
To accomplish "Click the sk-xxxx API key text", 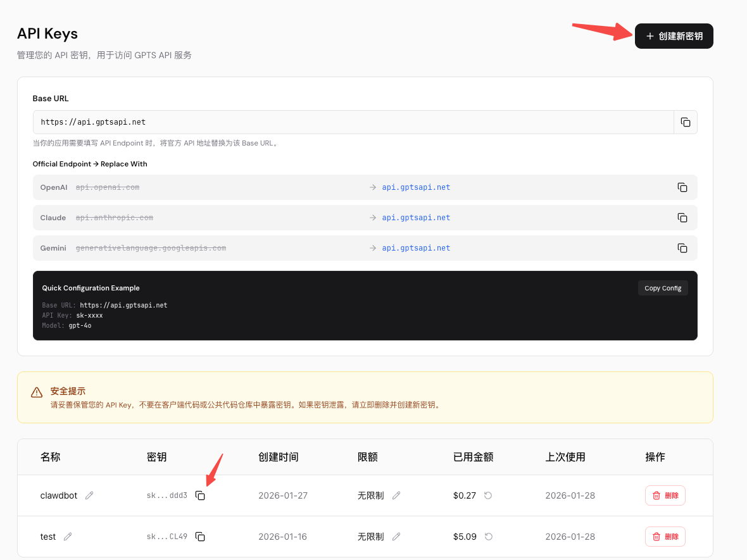I will (x=89, y=315).
